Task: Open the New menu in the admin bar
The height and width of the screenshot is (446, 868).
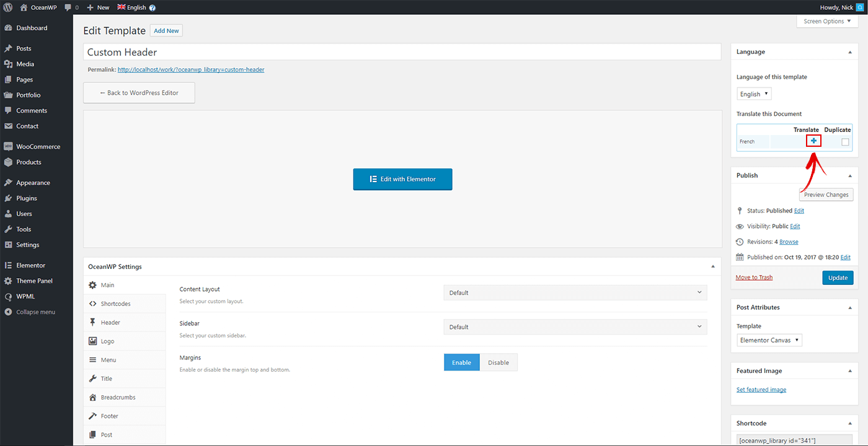Action: tap(97, 7)
